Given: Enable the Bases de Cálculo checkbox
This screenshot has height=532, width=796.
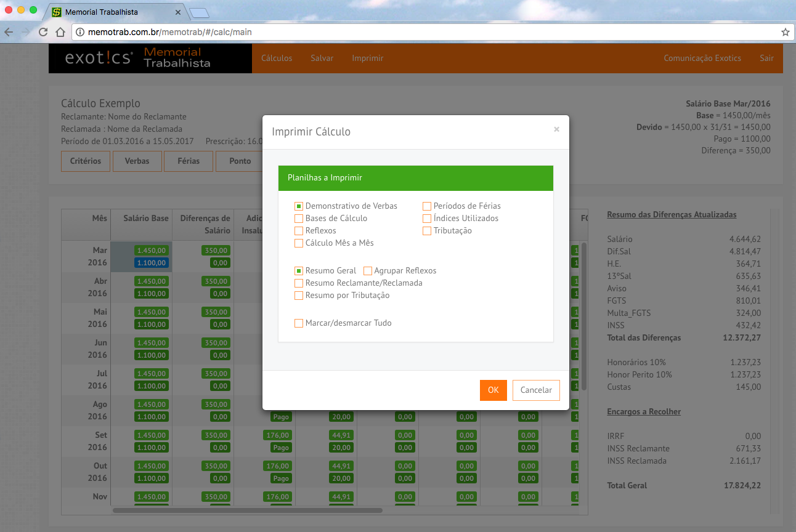Looking at the screenshot, I should coord(299,219).
